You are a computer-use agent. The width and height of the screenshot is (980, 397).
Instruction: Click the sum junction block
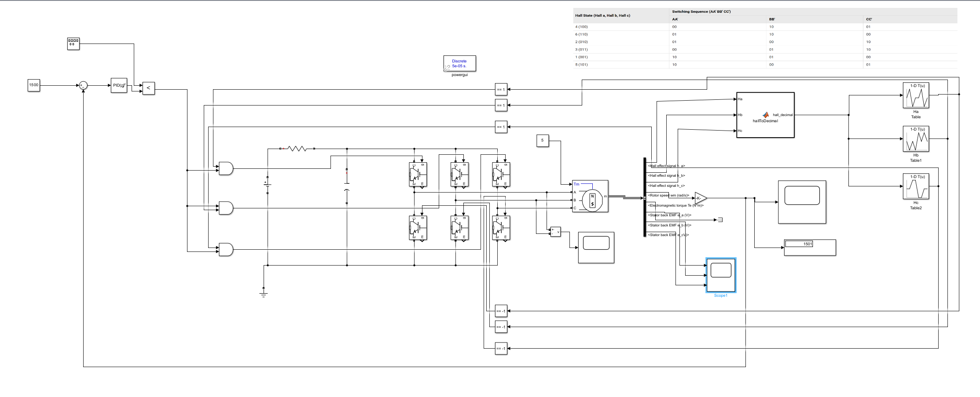[x=83, y=86]
